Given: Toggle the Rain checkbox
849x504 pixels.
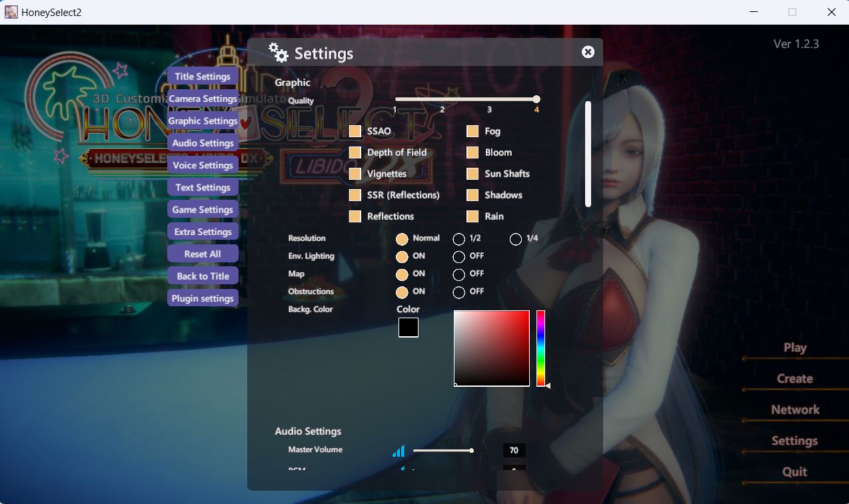Looking at the screenshot, I should (x=472, y=216).
